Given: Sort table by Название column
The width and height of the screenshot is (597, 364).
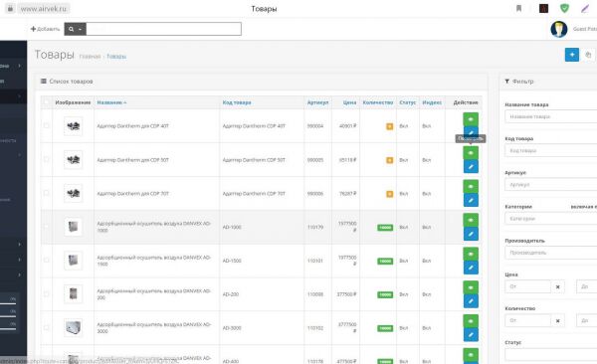Looking at the screenshot, I should pos(111,102).
